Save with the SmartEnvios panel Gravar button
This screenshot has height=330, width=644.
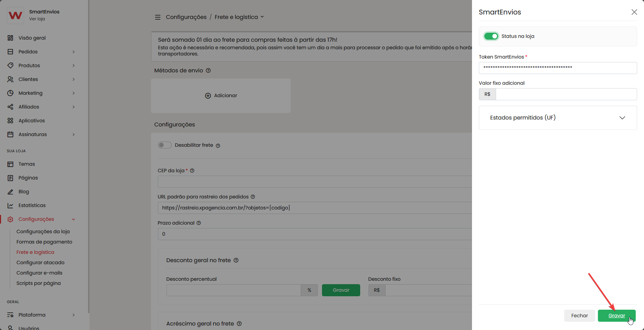click(616, 316)
